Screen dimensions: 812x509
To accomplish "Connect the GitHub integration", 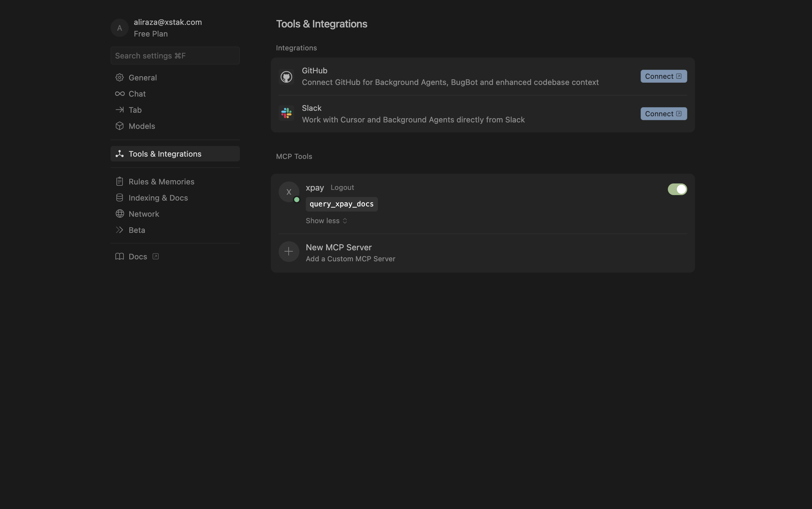I will (664, 76).
